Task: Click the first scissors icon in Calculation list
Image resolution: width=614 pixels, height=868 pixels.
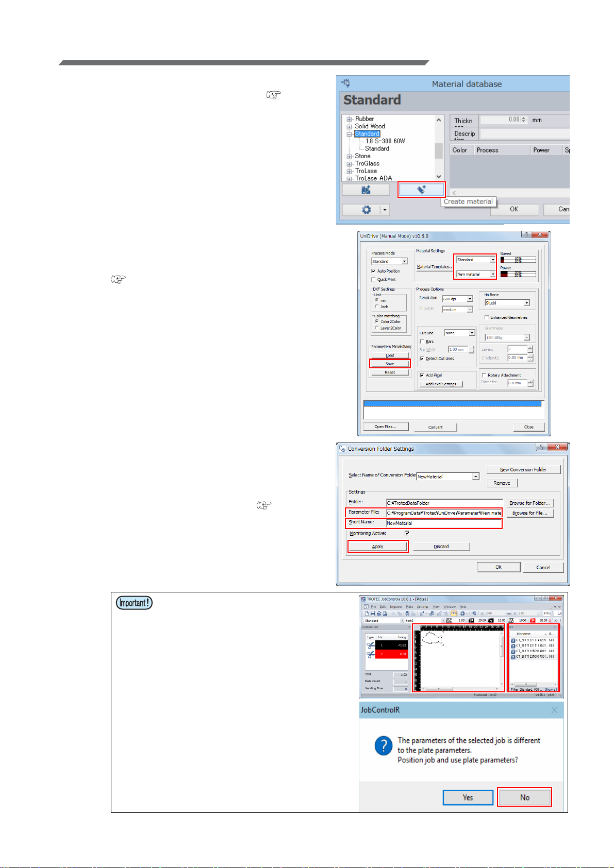Action: point(371,645)
